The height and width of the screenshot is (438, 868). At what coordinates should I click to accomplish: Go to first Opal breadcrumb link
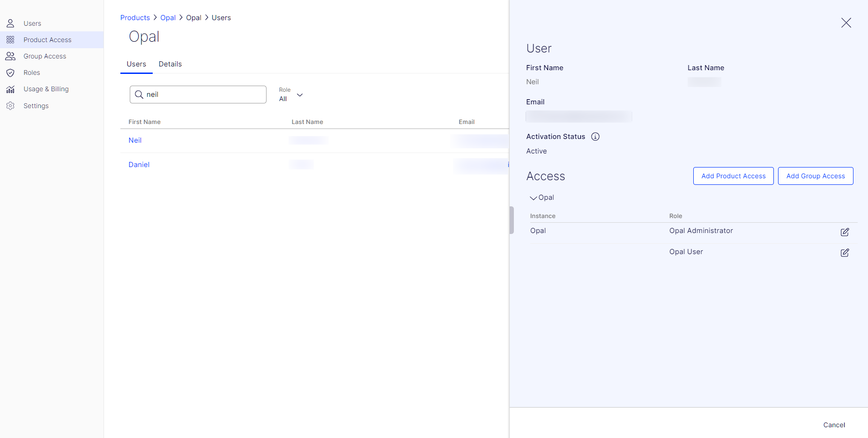tap(168, 18)
